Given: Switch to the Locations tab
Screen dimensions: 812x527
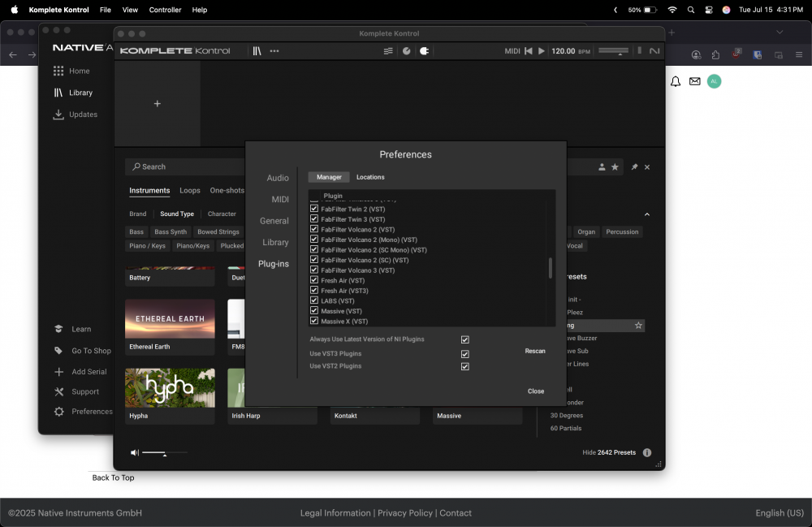Looking at the screenshot, I should [370, 177].
